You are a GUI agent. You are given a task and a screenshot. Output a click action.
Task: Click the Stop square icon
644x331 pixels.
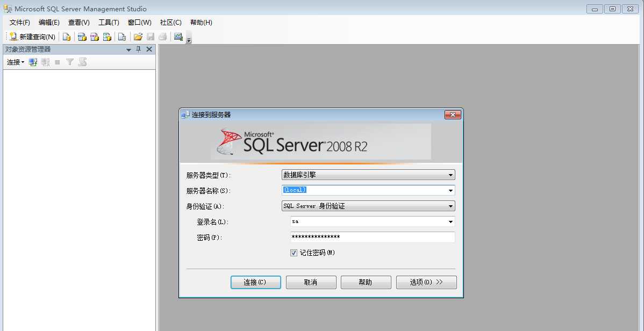coord(58,62)
